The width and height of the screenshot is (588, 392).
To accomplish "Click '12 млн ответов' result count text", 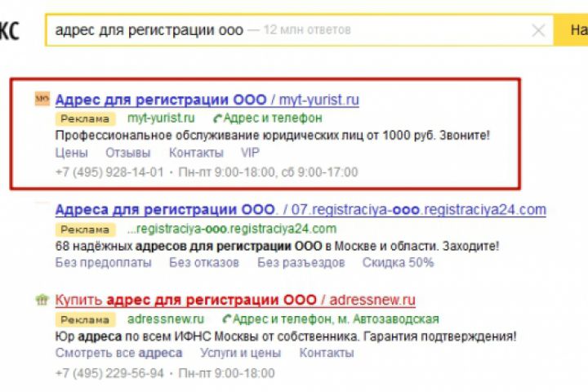I will [x=307, y=29].
